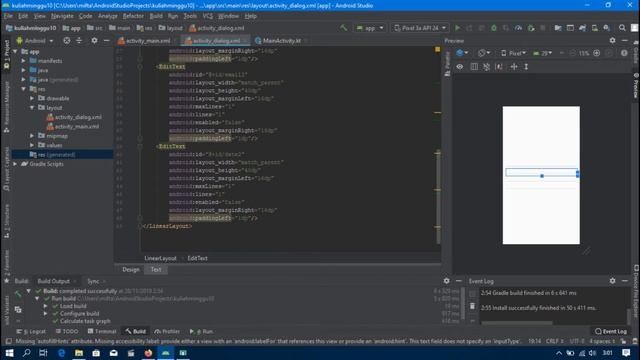This screenshot has width=640, height=360.
Task: Expand the Load build step
Action: click(x=46, y=306)
